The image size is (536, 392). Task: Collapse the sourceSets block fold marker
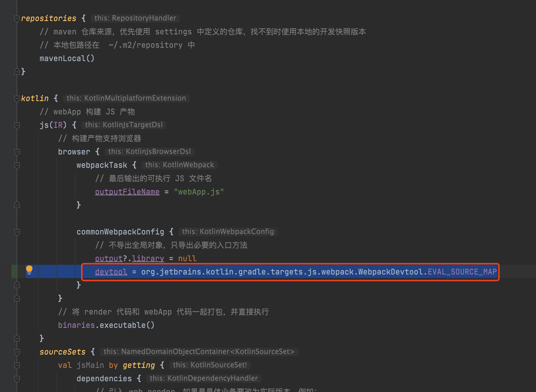click(x=17, y=352)
